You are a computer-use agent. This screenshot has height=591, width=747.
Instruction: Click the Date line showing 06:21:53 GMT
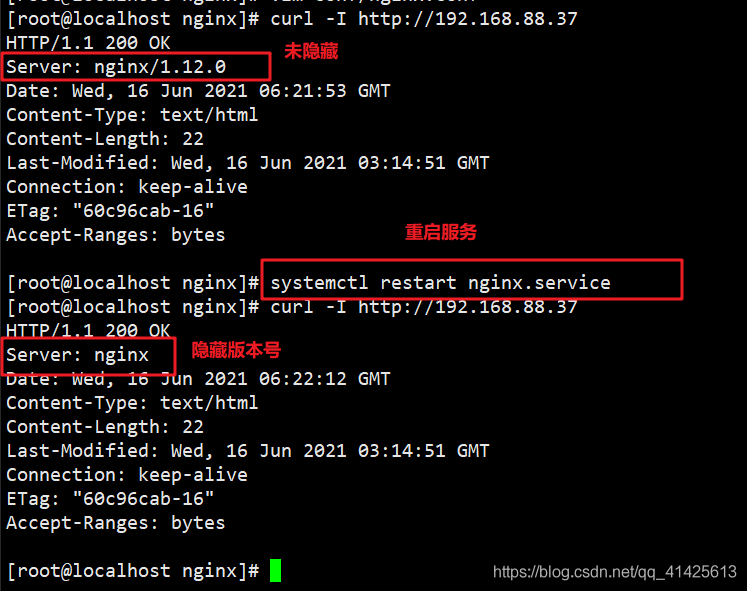(x=198, y=91)
